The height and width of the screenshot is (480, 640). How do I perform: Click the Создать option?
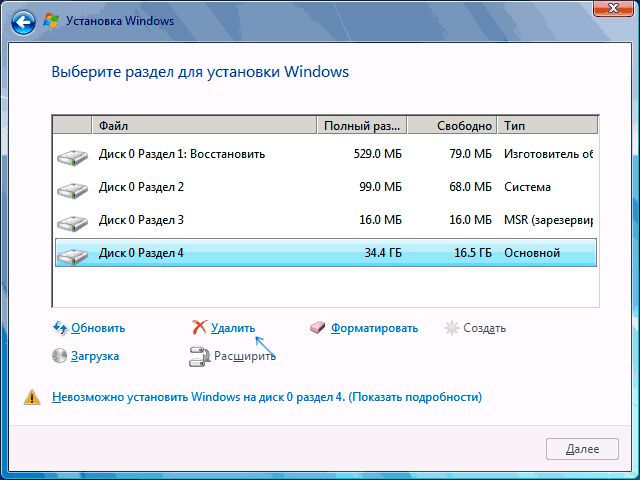(x=484, y=328)
